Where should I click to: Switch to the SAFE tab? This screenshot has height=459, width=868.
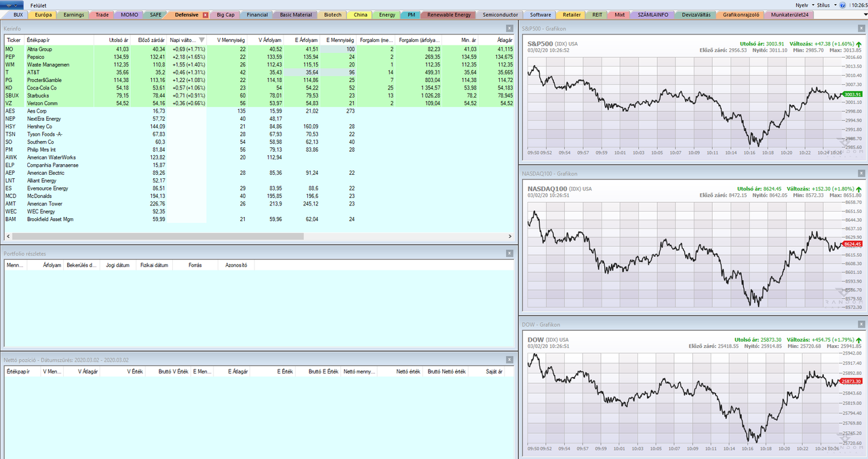[156, 14]
